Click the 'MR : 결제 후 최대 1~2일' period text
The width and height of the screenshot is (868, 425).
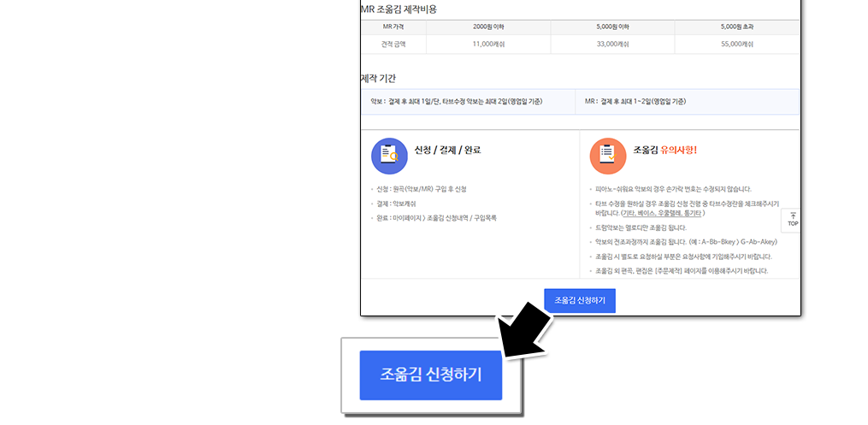[x=635, y=102]
